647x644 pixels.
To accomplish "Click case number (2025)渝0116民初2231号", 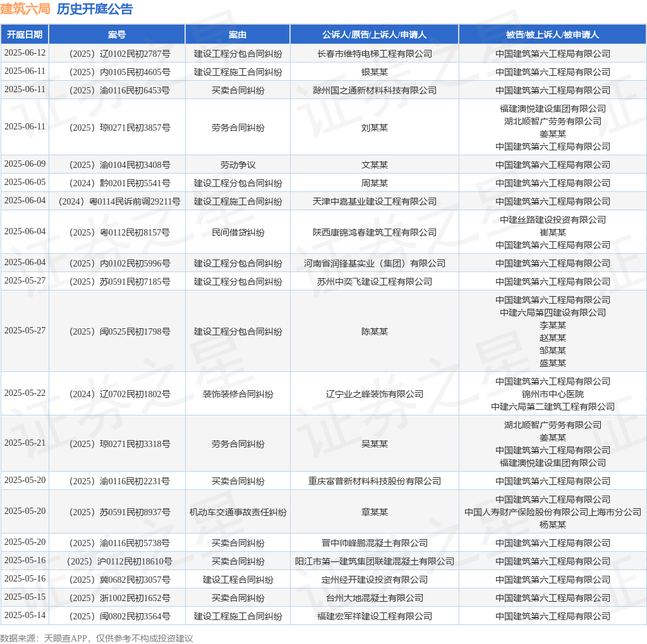I will coord(117,481).
